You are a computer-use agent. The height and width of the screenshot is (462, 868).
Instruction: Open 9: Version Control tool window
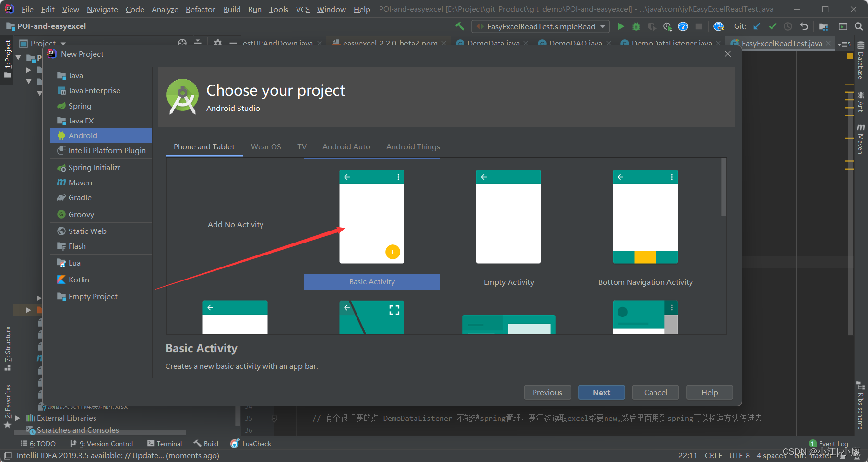(101, 444)
